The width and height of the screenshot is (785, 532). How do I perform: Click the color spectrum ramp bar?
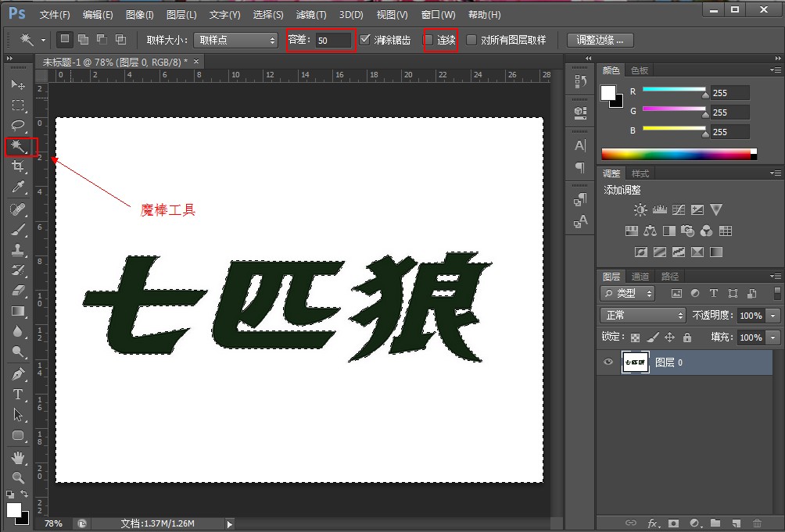point(675,154)
